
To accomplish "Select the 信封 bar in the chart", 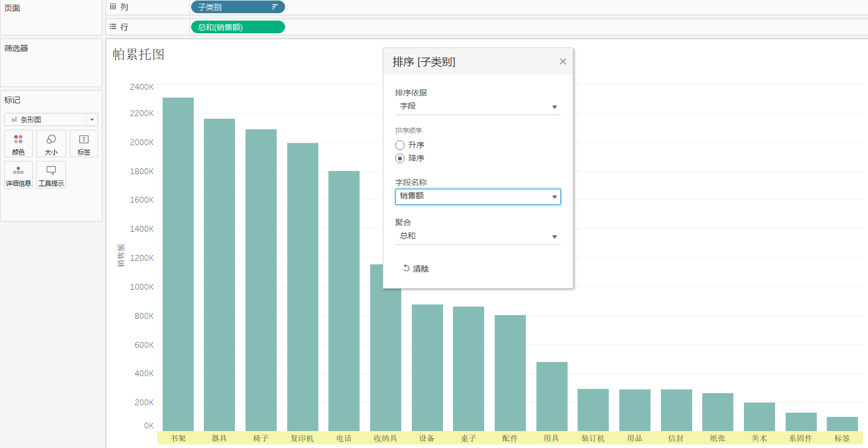I will [676, 410].
